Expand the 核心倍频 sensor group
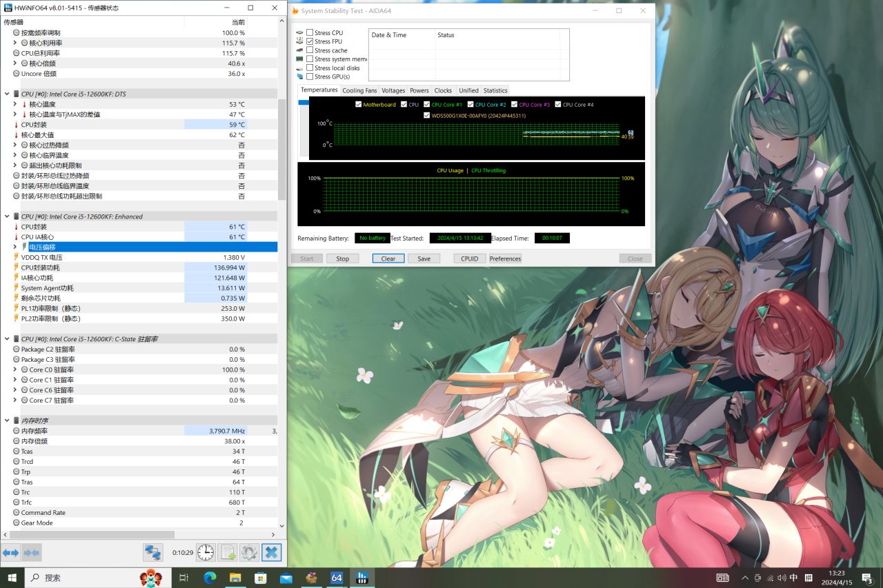Screen dimensions: 883x588 click(15, 63)
